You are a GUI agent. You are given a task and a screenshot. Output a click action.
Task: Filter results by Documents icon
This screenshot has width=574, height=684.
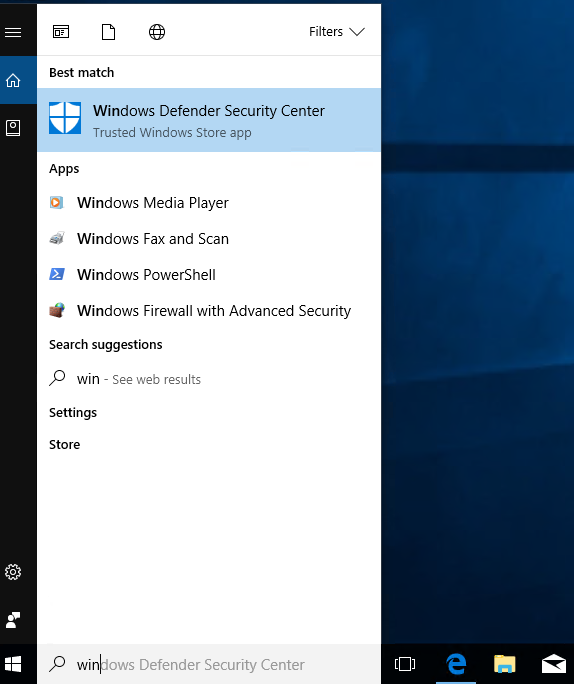click(x=108, y=32)
